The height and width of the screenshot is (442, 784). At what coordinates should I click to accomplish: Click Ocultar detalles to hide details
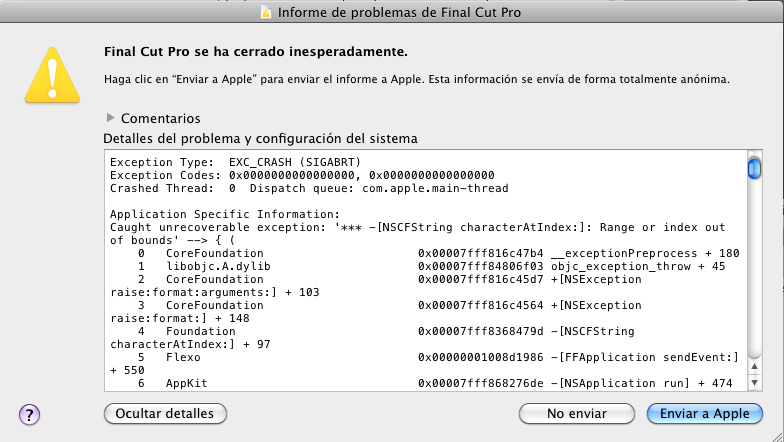click(165, 413)
